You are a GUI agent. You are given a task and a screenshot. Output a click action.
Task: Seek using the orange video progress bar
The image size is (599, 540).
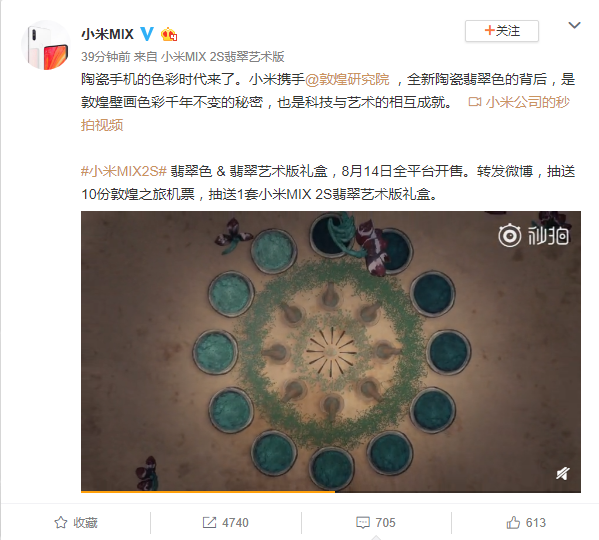pos(331,491)
